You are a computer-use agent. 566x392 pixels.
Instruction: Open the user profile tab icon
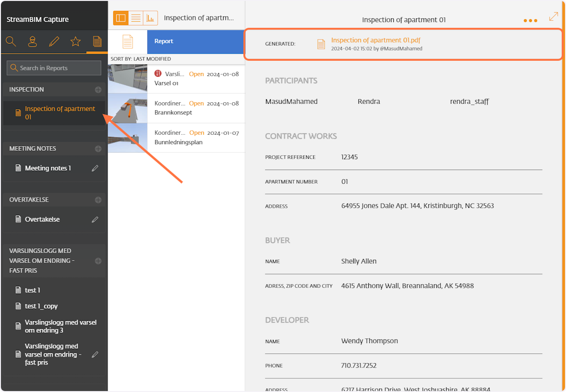click(33, 41)
